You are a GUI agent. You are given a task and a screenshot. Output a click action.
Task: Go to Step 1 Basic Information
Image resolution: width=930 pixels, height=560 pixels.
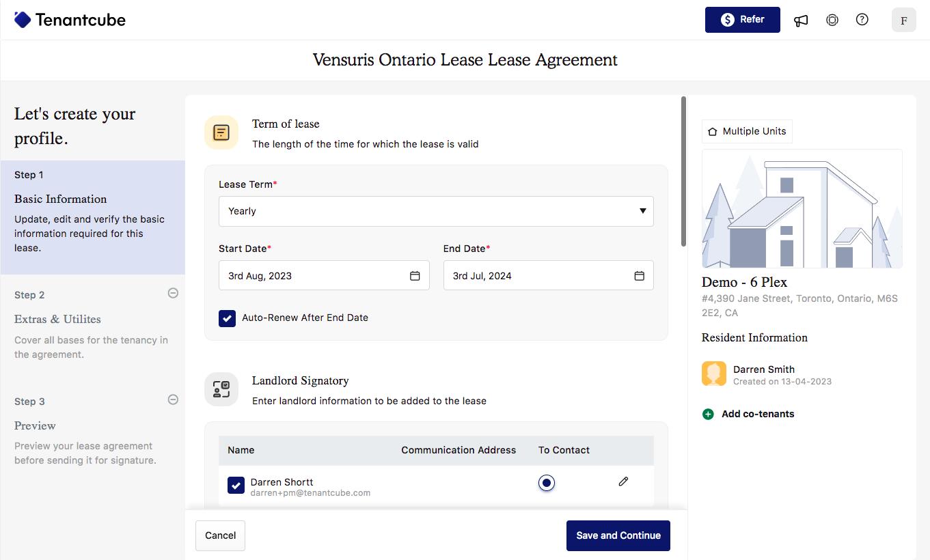pyautogui.click(x=93, y=217)
